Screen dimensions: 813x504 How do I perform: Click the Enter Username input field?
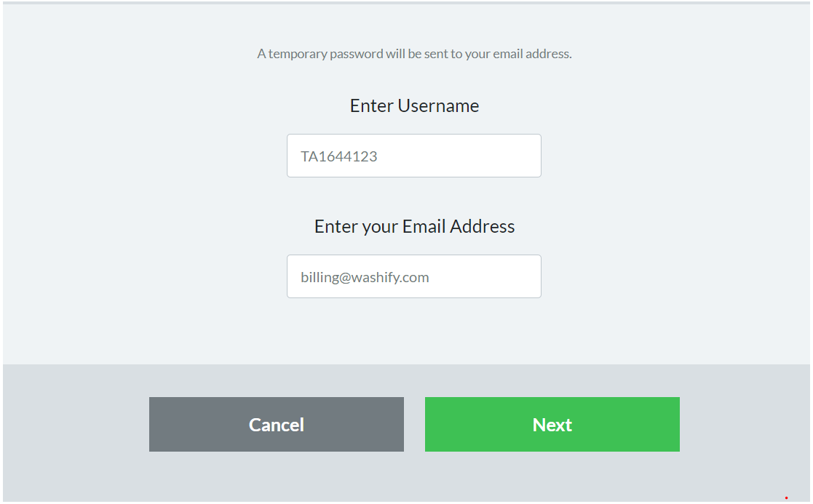click(413, 156)
